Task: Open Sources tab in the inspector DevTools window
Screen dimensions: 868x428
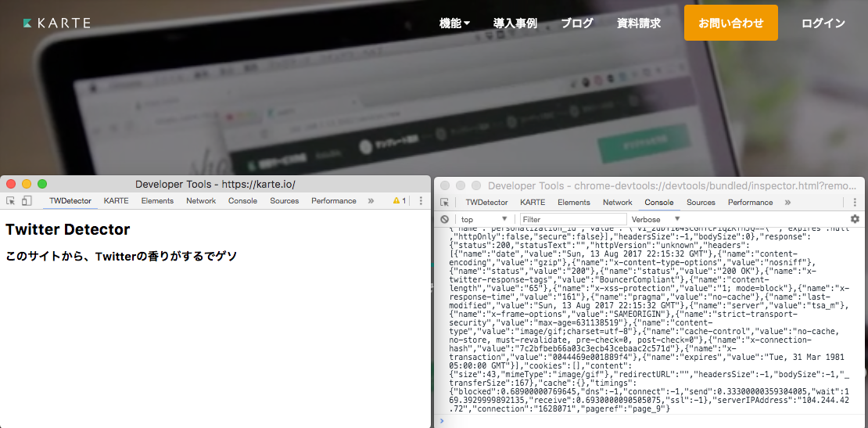Action: point(701,203)
